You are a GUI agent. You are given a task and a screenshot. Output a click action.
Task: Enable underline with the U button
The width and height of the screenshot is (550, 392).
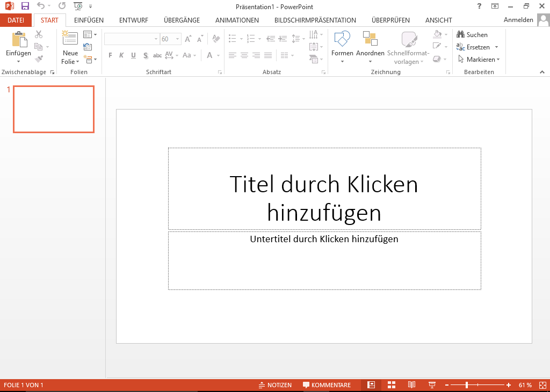click(x=133, y=55)
